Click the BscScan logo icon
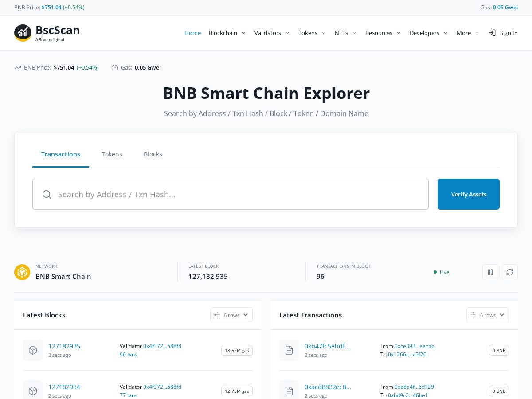 pyautogui.click(x=23, y=33)
